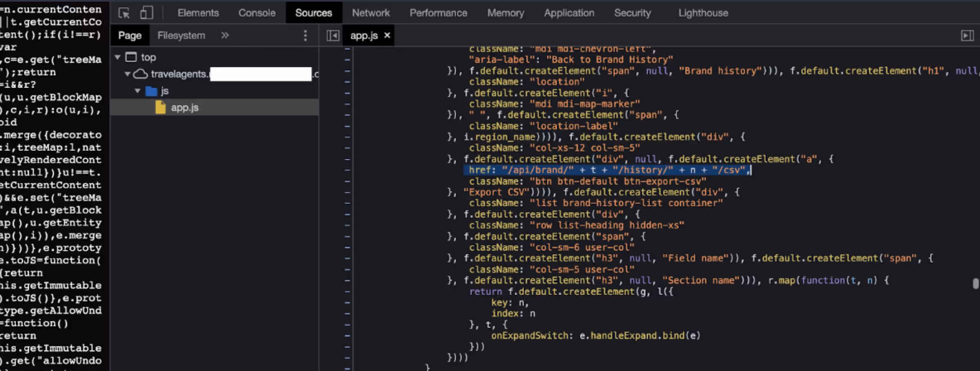Close the app.js editor tab
Viewport: 980px width, 371px height.
click(387, 36)
